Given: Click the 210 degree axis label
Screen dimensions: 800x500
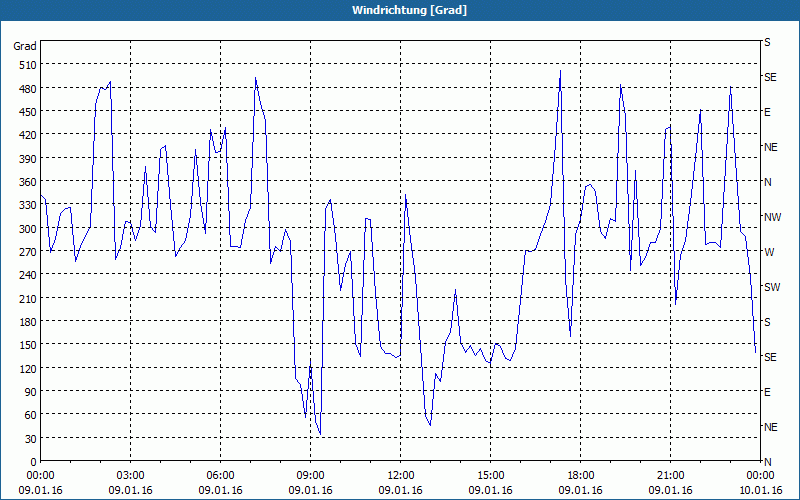Looking at the screenshot, I should (28, 298).
